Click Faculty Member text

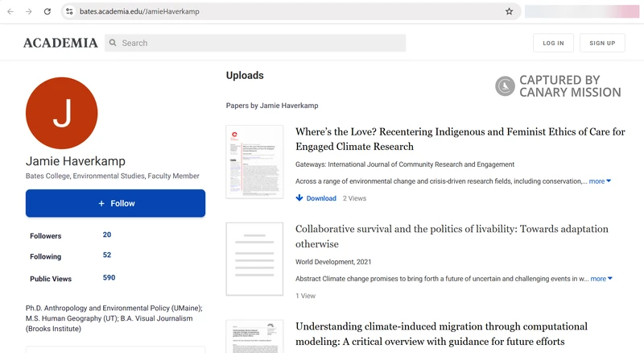click(173, 176)
